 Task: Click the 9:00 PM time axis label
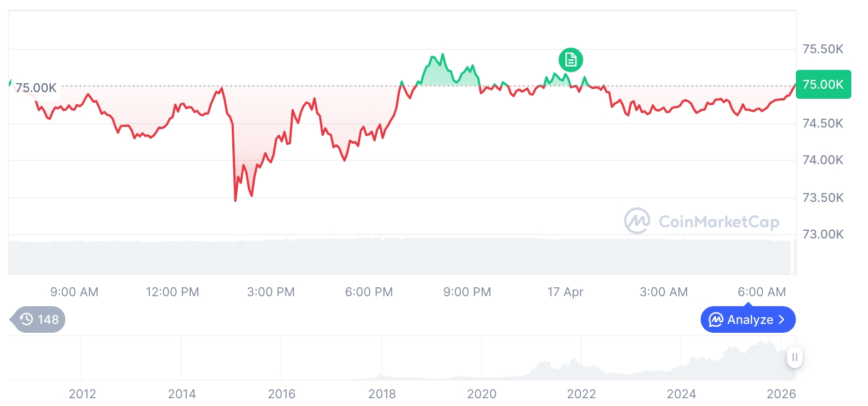[467, 292]
